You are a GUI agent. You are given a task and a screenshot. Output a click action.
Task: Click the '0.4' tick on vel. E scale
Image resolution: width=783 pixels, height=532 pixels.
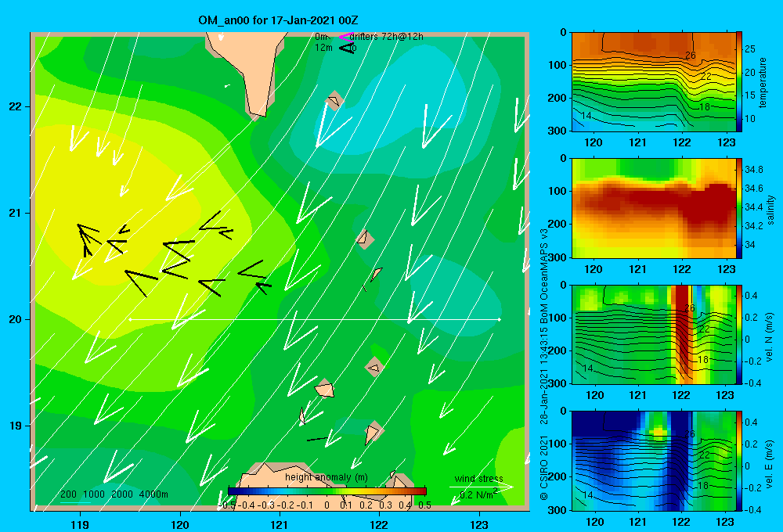coord(751,422)
